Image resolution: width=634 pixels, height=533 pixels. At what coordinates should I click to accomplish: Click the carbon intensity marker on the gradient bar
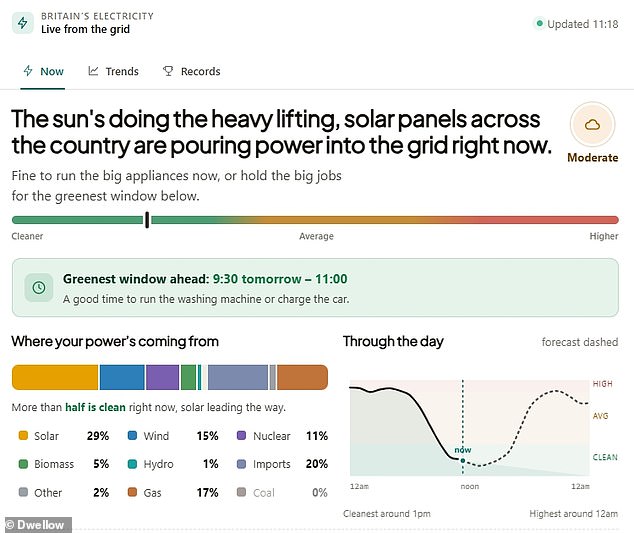(x=147, y=220)
